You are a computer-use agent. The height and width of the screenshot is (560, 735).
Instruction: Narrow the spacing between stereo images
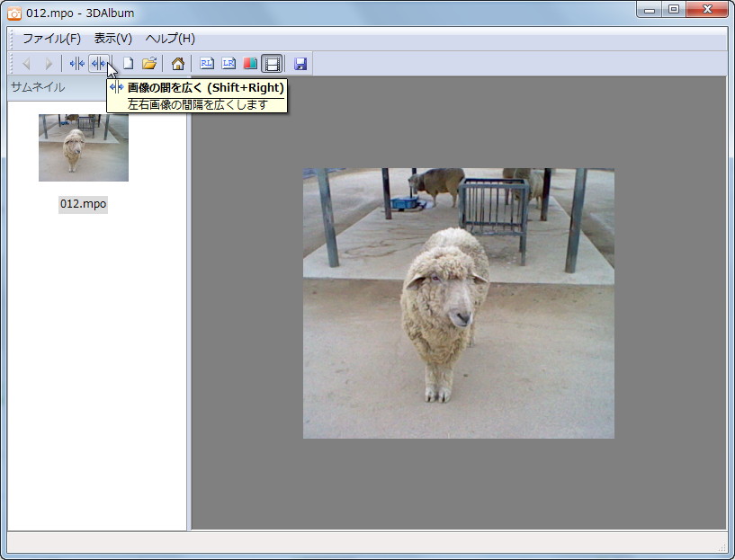click(76, 63)
